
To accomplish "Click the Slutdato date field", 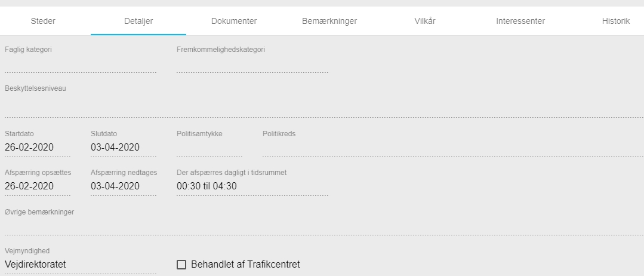I will coord(123,148).
